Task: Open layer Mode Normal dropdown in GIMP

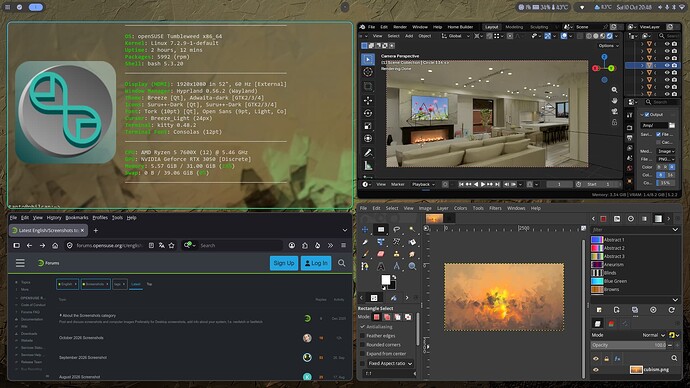Action: click(x=653, y=335)
